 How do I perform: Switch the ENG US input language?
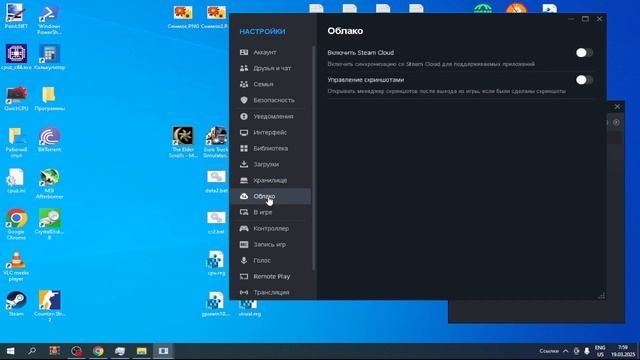click(600, 351)
